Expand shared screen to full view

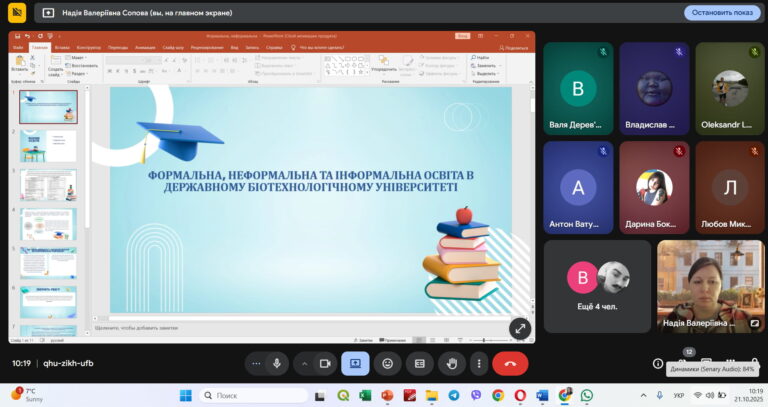click(519, 328)
